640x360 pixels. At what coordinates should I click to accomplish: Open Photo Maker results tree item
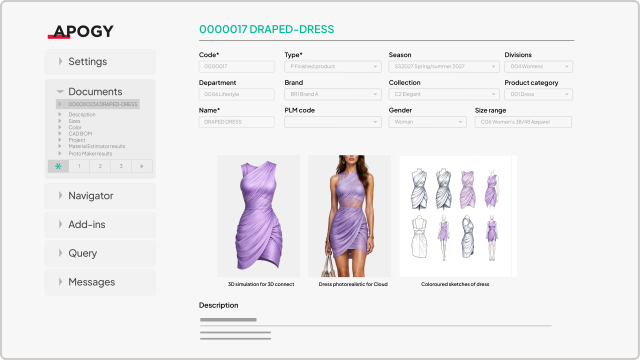[90, 153]
